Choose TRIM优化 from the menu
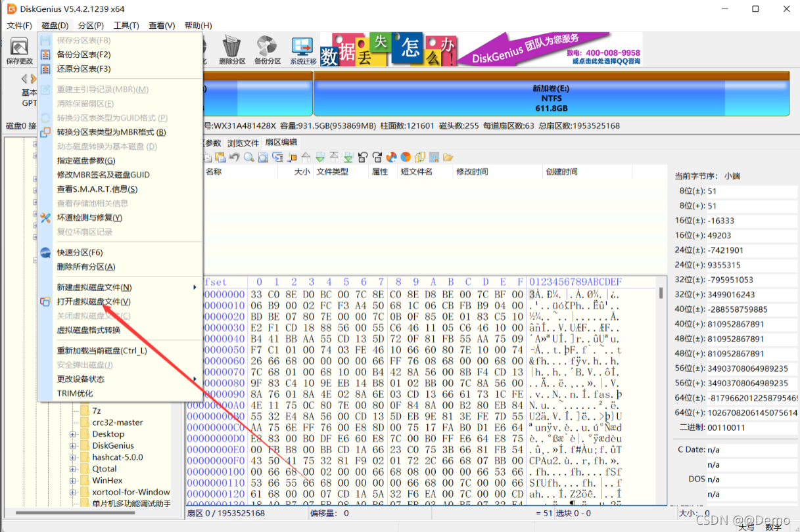800x532 pixels. click(x=75, y=393)
